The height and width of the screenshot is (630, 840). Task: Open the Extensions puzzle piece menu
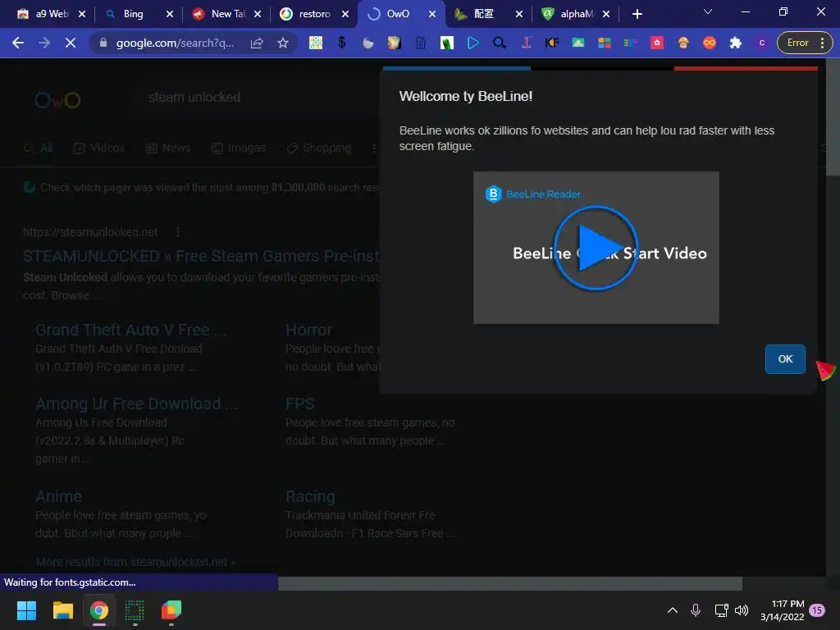[x=736, y=43]
